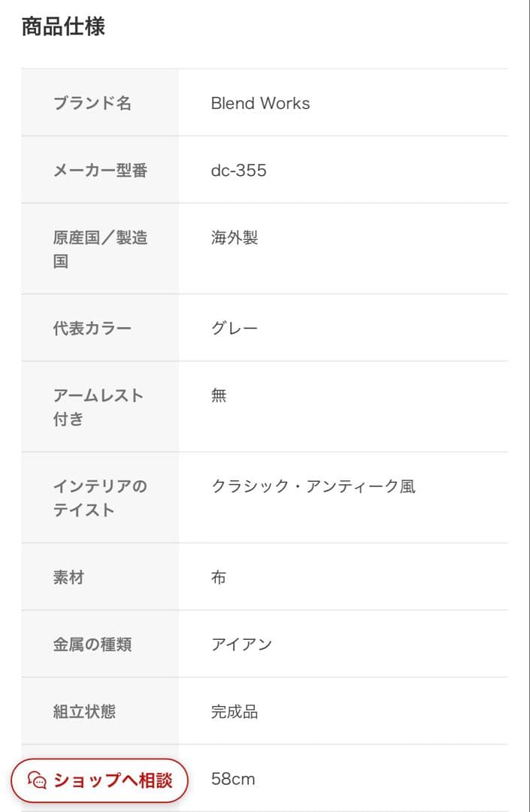
Task: Select the グレー color value
Action: [235, 327]
